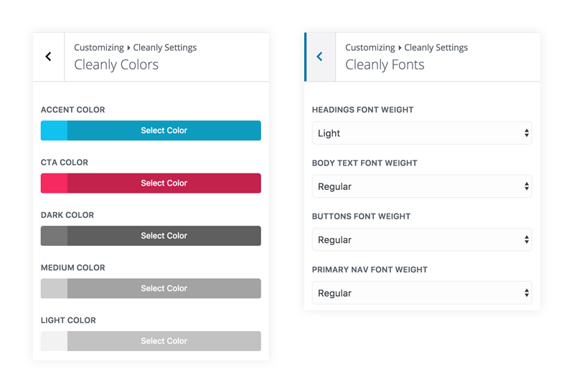Click the blue back arrow in Cleanly Fonts
The image size is (574, 392).
320,57
